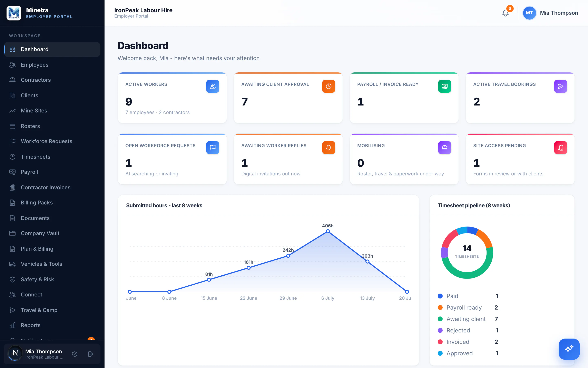
Task: Open Payroll section
Action: pyautogui.click(x=52, y=172)
